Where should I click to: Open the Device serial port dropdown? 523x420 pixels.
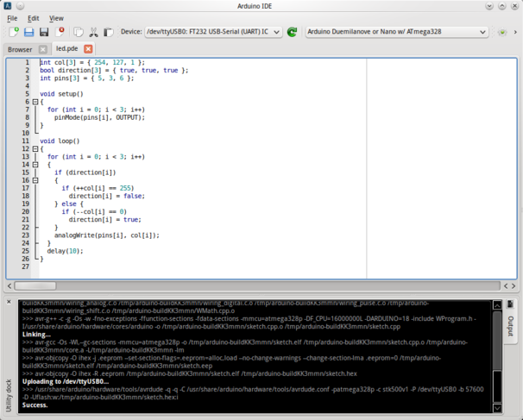(x=213, y=32)
